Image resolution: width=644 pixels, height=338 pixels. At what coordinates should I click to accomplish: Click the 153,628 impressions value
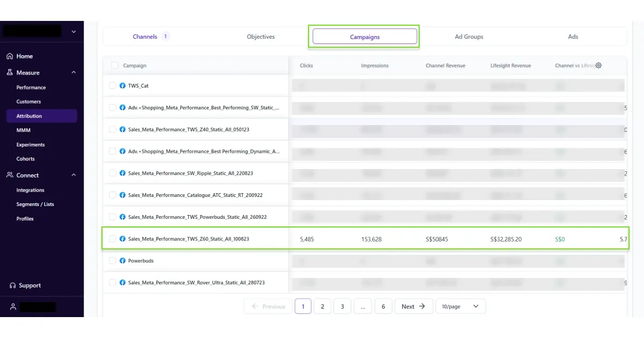point(371,239)
